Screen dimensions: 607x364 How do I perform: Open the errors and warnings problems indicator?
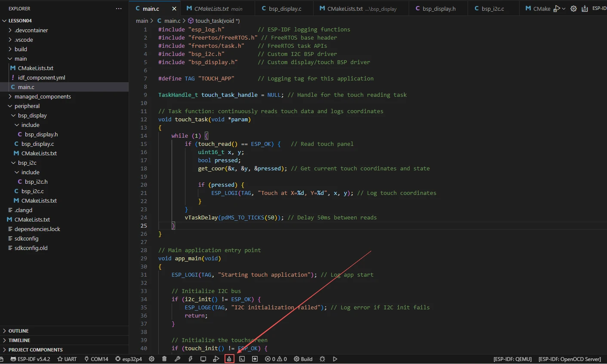tap(276, 359)
